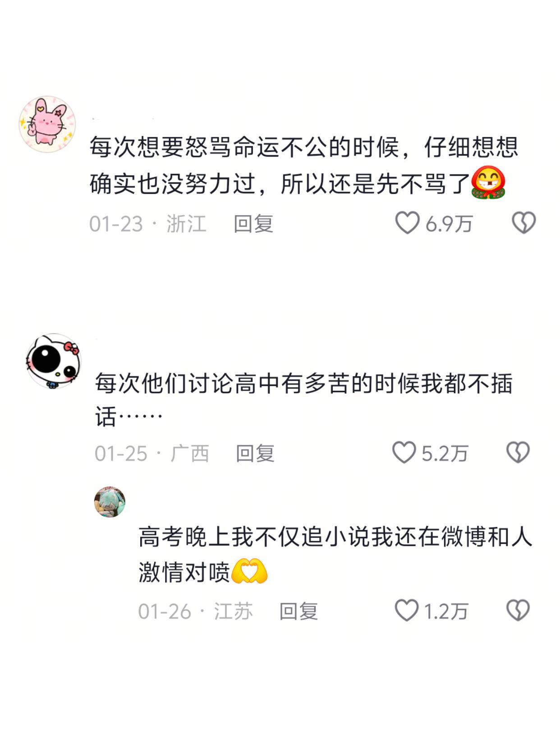560x747 pixels.
Task: Reply to the 01-23 浙江 comment
Action: (x=253, y=224)
